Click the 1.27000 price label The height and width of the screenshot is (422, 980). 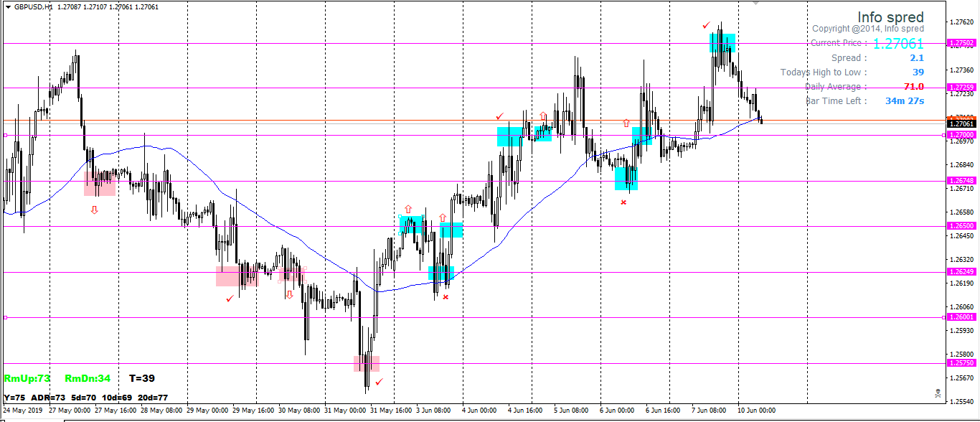(x=961, y=135)
